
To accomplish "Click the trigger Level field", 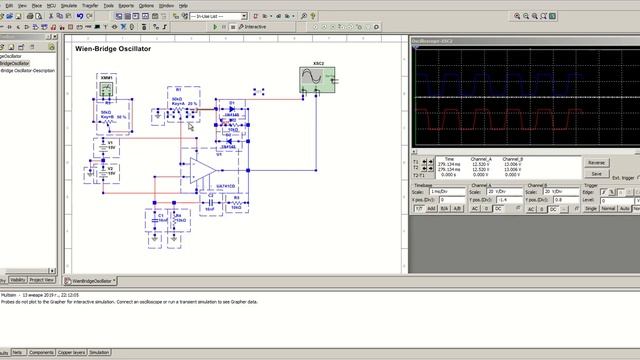I will (616, 200).
